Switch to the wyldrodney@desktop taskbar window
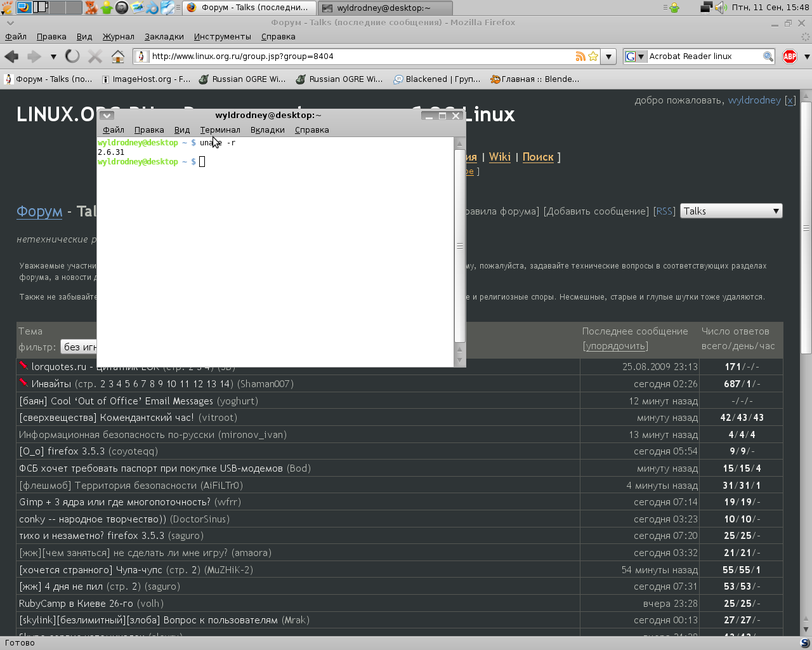Image resolution: width=812 pixels, height=650 pixels. tap(384, 8)
